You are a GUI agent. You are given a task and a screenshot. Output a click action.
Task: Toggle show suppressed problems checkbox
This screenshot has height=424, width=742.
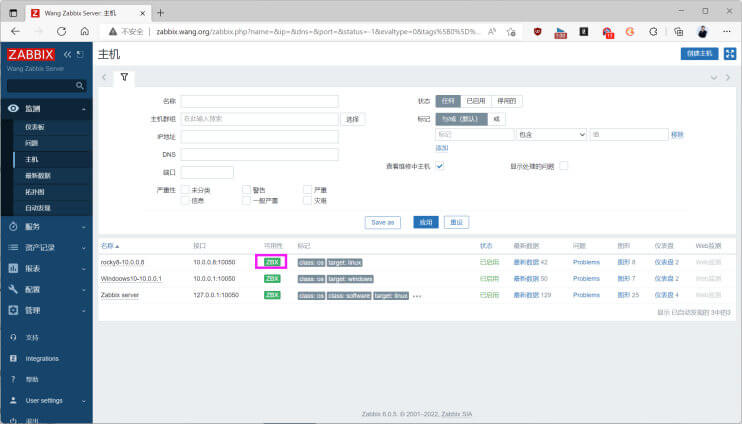tap(564, 166)
